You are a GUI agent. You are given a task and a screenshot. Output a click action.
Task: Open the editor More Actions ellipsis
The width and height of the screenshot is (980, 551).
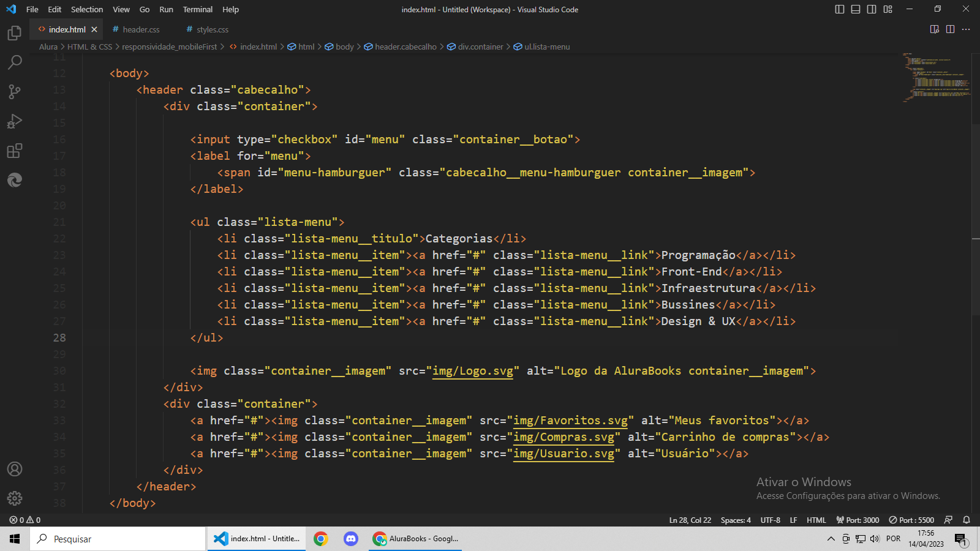pyautogui.click(x=966, y=29)
